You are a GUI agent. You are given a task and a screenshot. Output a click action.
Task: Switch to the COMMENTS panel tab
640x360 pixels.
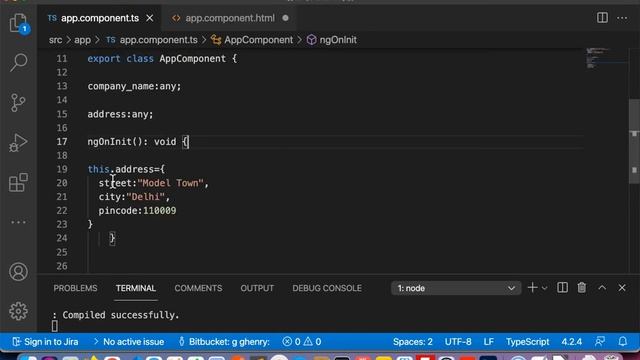pos(198,288)
